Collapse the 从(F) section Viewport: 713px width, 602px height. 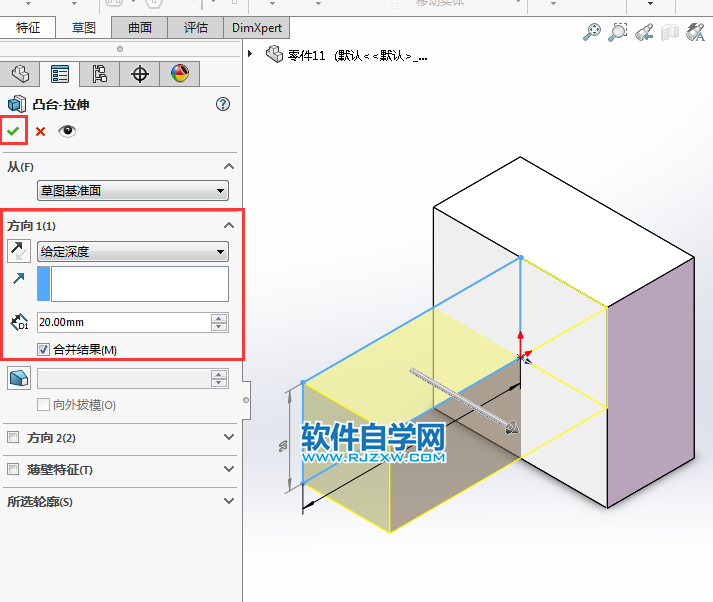[x=229, y=166]
